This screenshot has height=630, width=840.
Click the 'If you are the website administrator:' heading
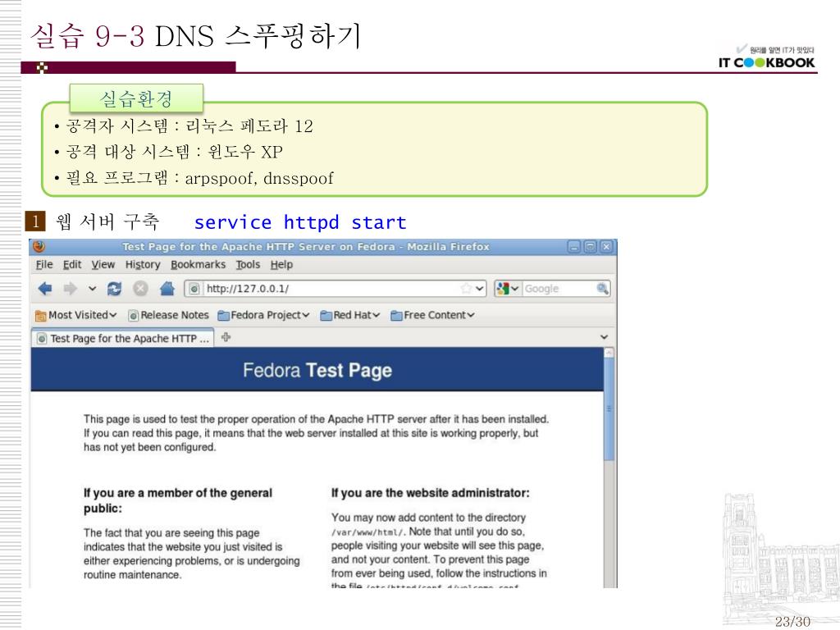[430, 493]
